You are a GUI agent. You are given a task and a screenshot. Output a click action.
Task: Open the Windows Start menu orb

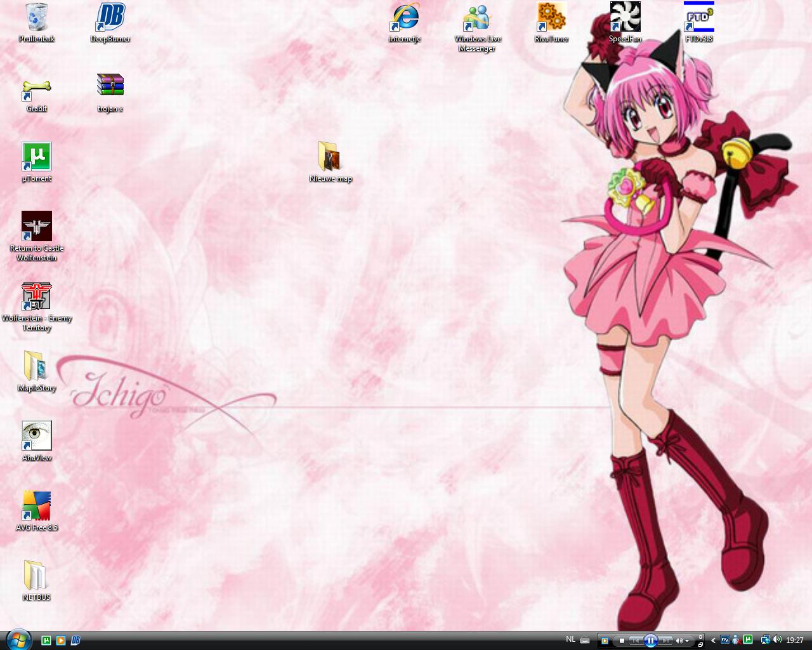[18, 640]
